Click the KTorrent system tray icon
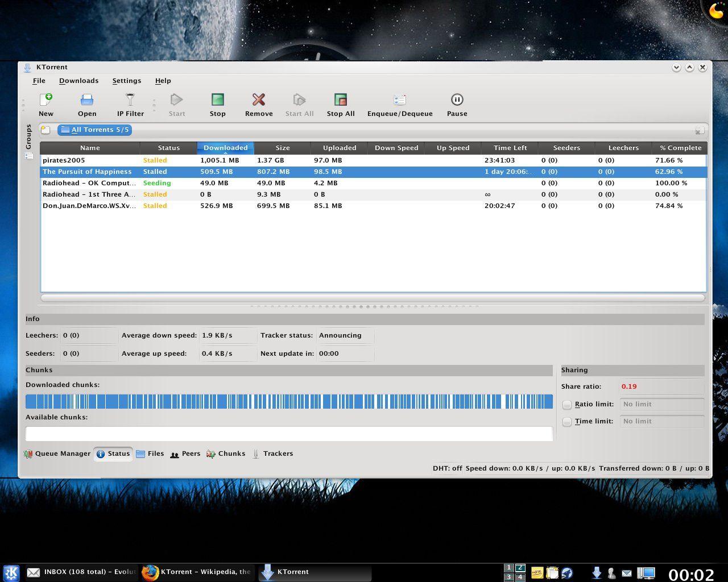This screenshot has width=728, height=582. [597, 572]
